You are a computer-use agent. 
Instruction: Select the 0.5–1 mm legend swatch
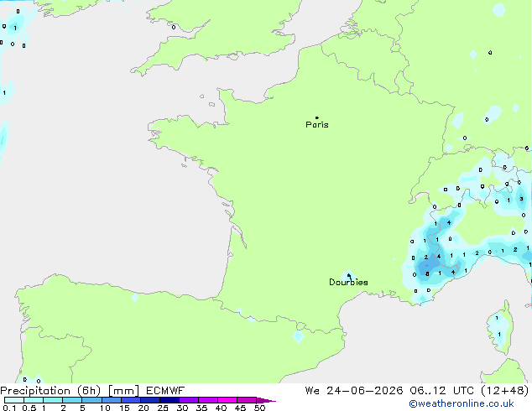[34, 400]
